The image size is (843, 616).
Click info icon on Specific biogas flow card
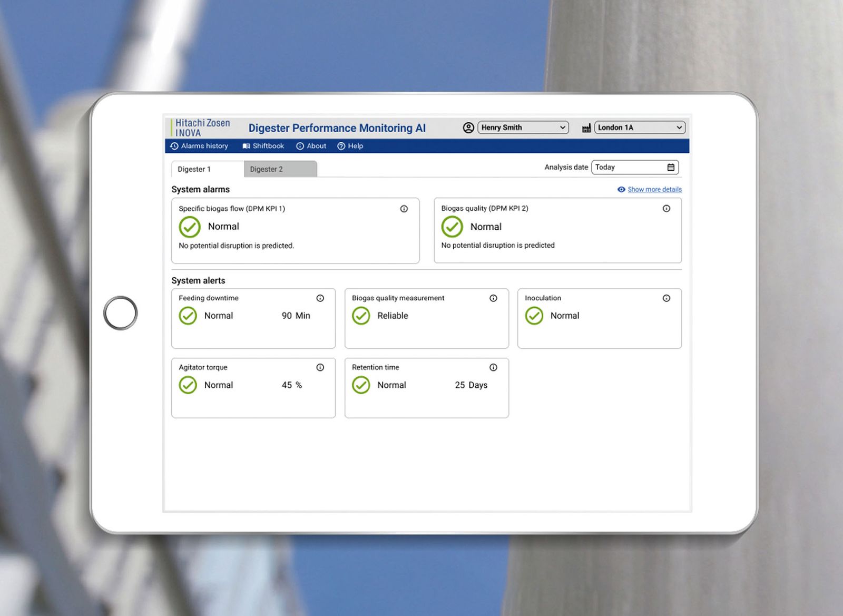pos(404,209)
